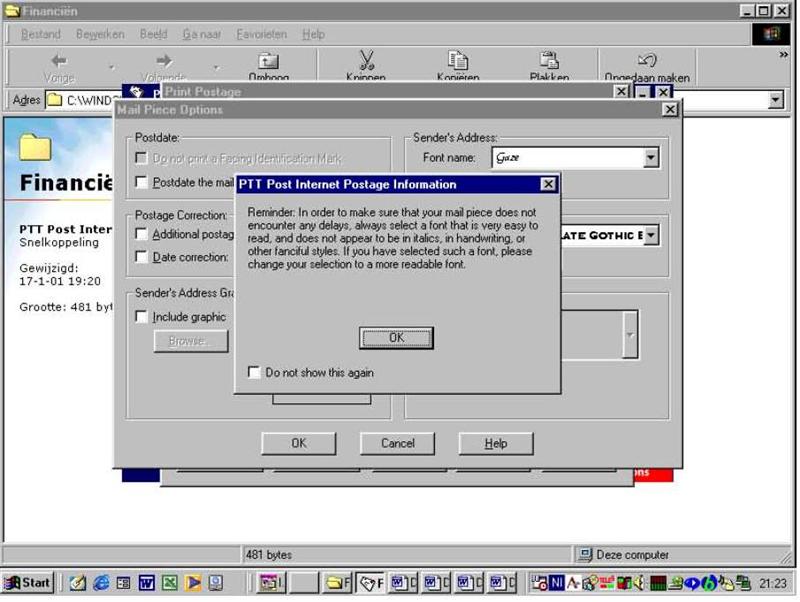The image size is (800, 602).
Task: Click the speaker volume tray icon
Action: point(640,582)
